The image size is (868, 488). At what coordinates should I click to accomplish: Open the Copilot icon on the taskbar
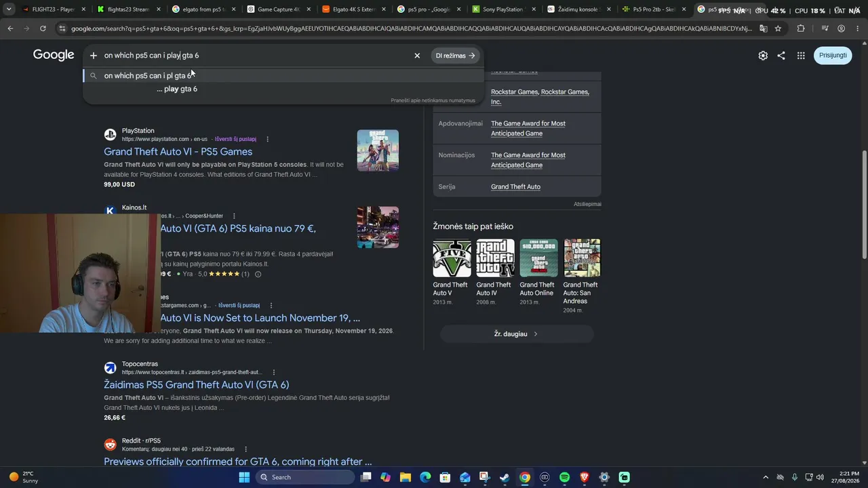click(x=386, y=477)
